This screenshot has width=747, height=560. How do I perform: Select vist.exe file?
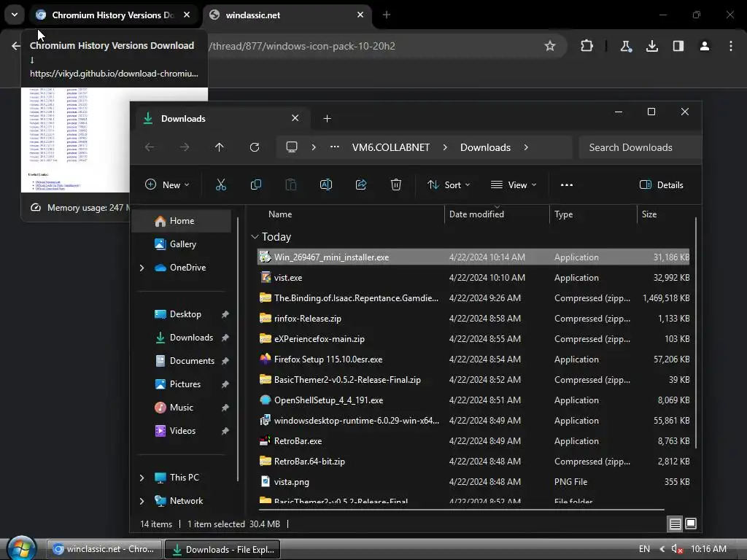coord(473,278)
